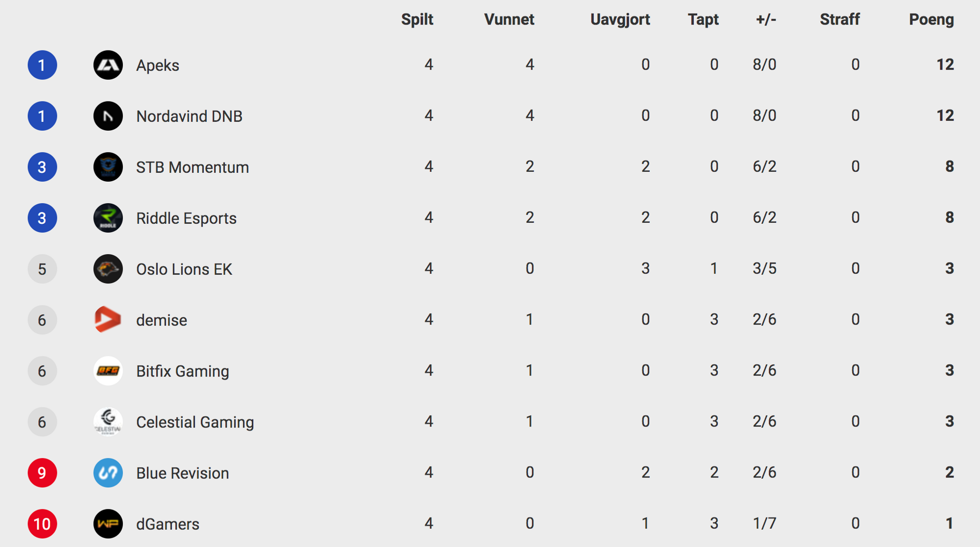The width and height of the screenshot is (980, 547).
Task: Sort by the Poeng column header
Action: pos(931,20)
